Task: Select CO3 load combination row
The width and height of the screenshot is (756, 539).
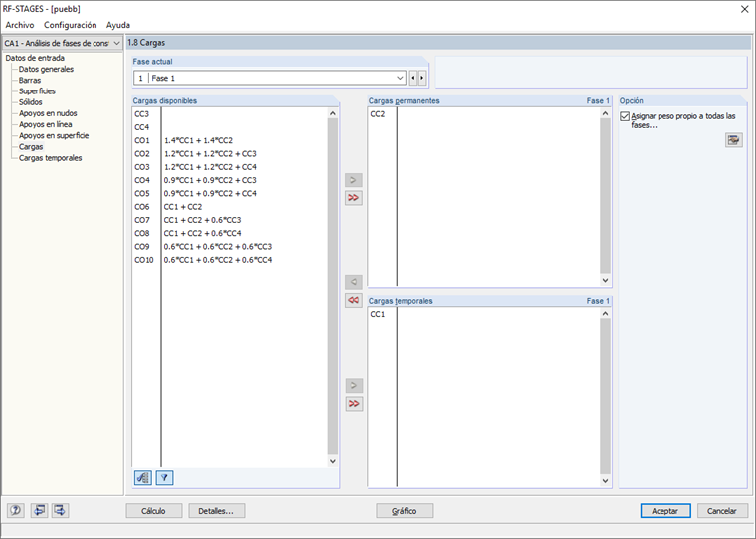Action: pyautogui.click(x=230, y=167)
